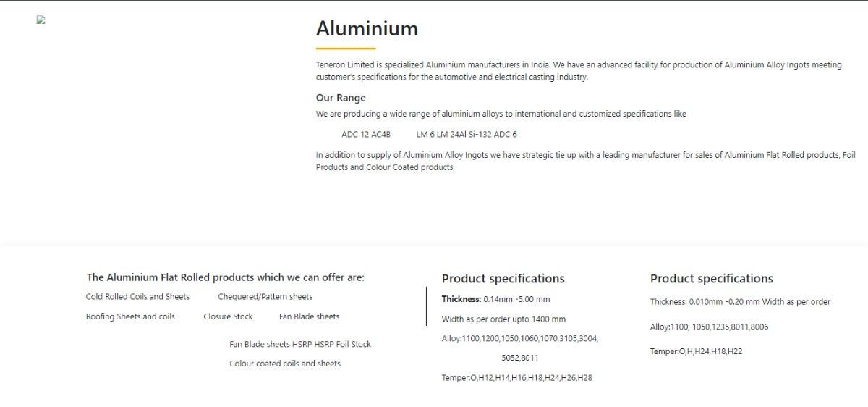
Task: Click the HSRP Foil Stock line
Action: tap(300, 345)
